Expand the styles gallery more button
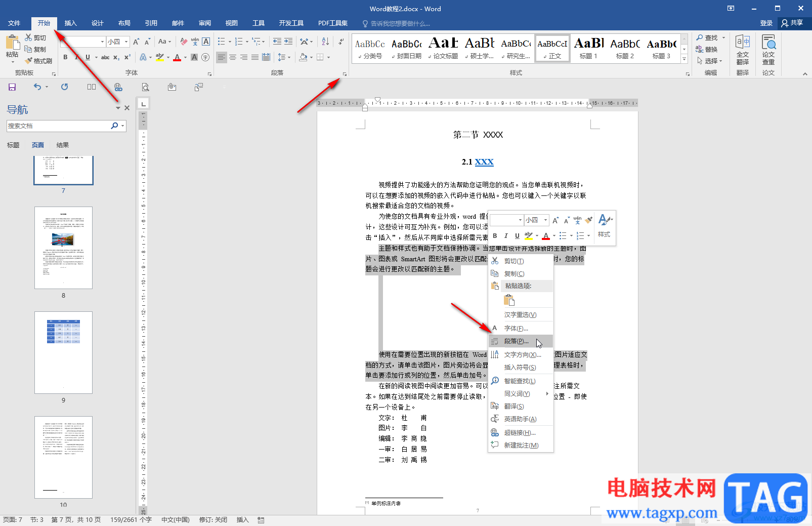The image size is (812, 526). tap(684, 59)
